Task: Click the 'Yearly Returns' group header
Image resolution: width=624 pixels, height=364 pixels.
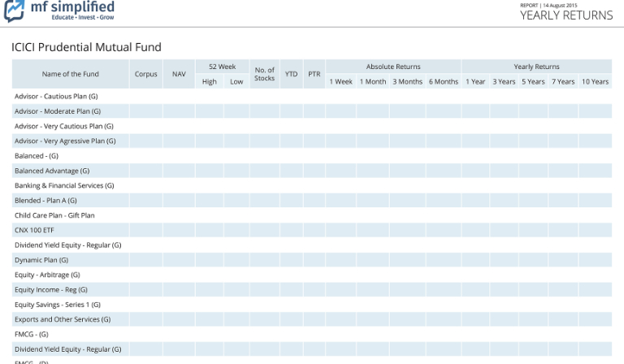Action: point(536,67)
